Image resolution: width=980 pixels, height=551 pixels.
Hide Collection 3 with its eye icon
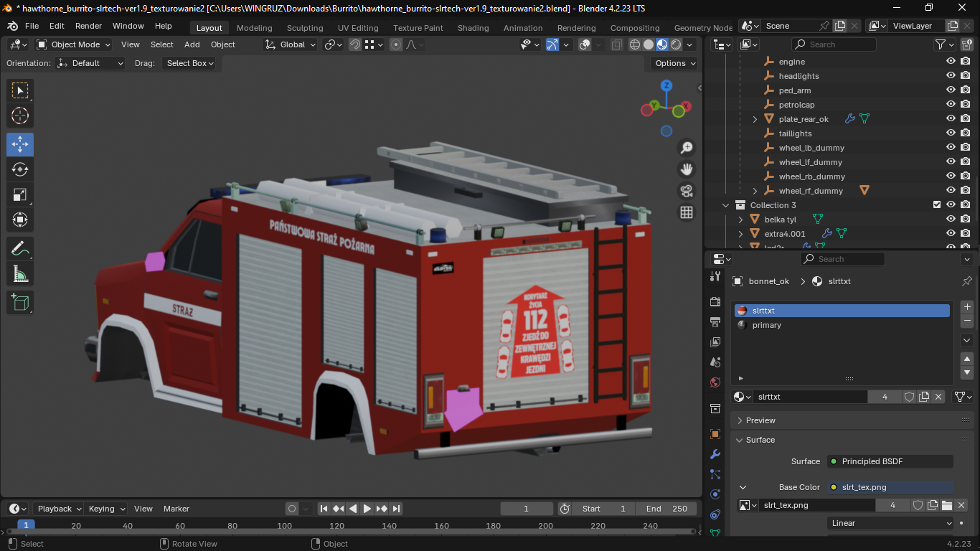(x=951, y=205)
